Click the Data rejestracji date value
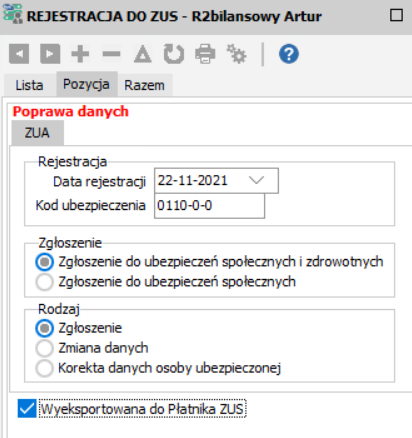412x438 pixels. pos(192,181)
